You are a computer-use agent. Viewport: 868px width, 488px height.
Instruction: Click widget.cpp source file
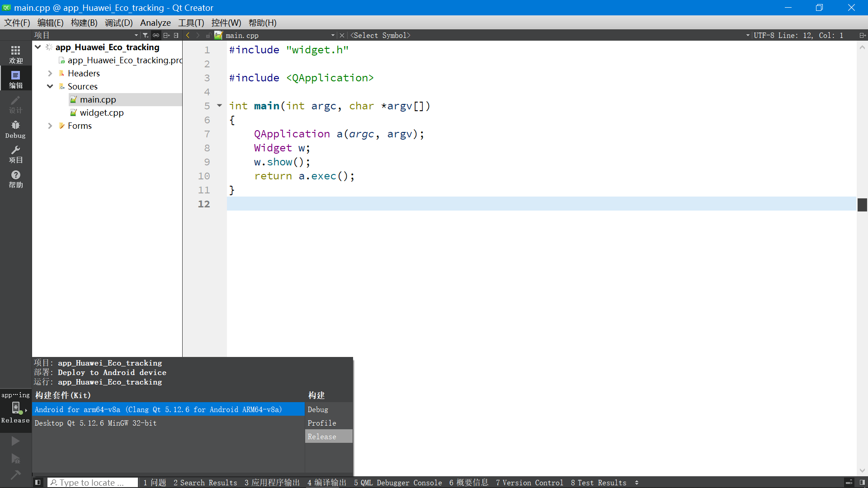(101, 113)
